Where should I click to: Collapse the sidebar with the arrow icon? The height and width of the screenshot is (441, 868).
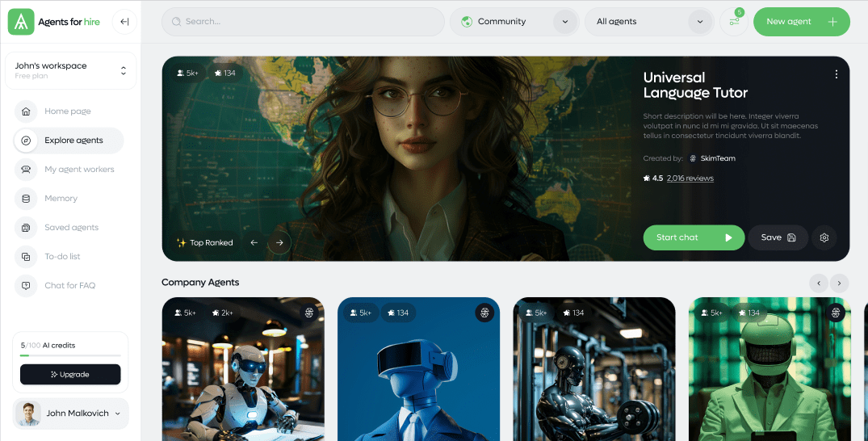click(124, 22)
